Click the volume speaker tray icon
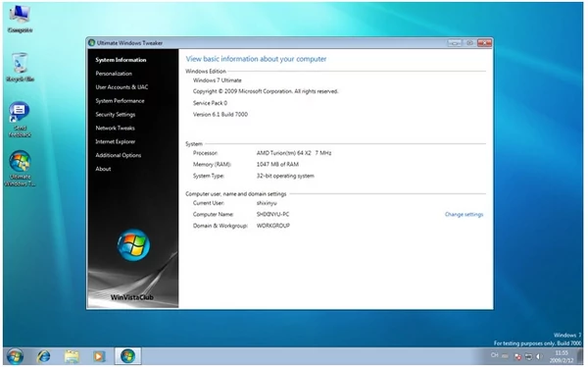 (539, 356)
